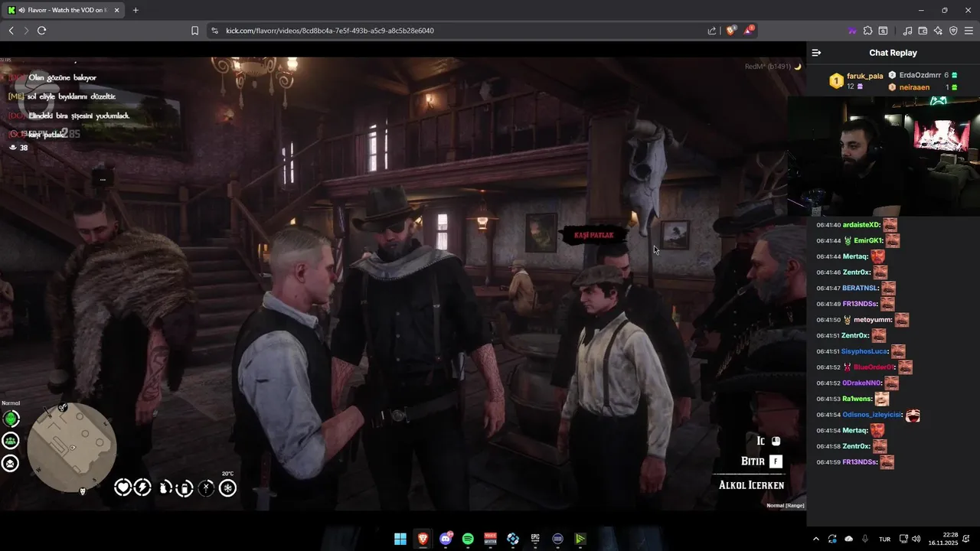
Task: Open Spotify from the taskbar
Action: click(468, 539)
